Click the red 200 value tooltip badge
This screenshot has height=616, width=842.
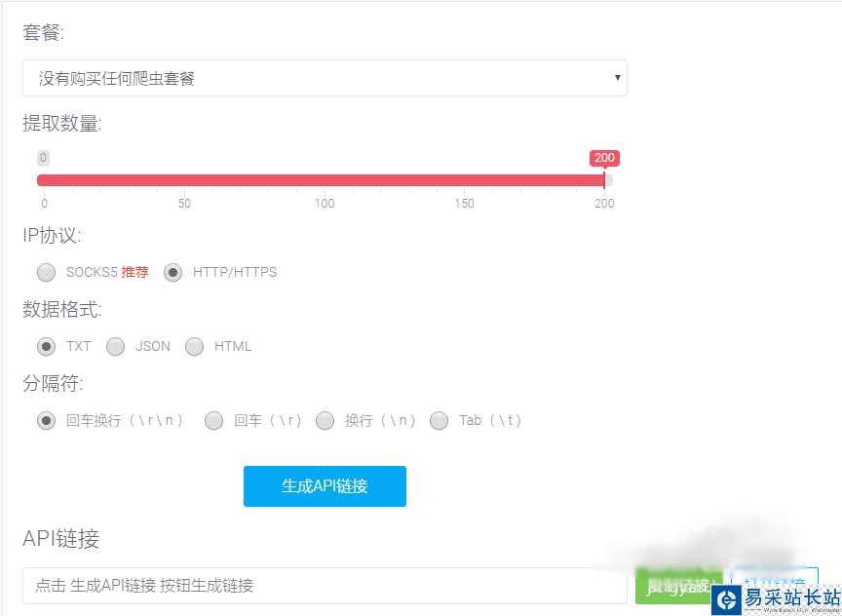pyautogui.click(x=604, y=158)
